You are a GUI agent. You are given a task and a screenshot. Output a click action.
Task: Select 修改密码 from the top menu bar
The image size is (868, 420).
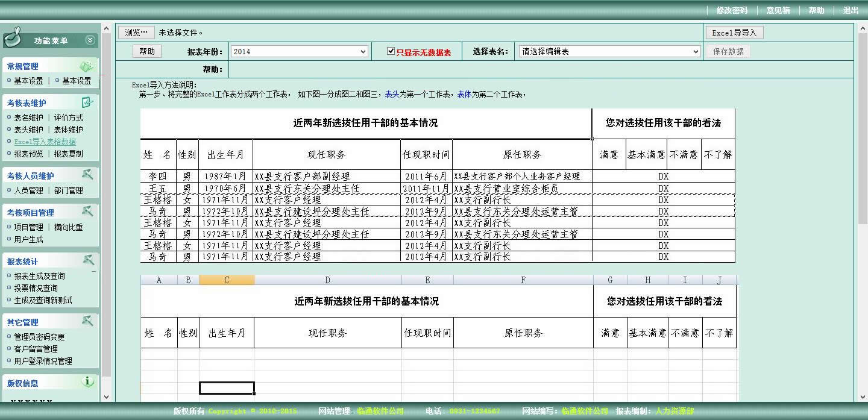[x=731, y=10]
